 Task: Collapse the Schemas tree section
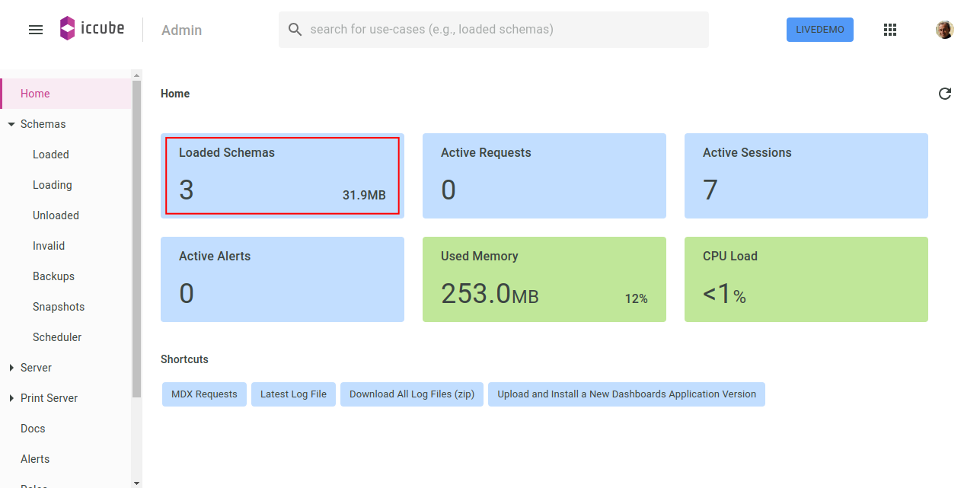tap(11, 124)
